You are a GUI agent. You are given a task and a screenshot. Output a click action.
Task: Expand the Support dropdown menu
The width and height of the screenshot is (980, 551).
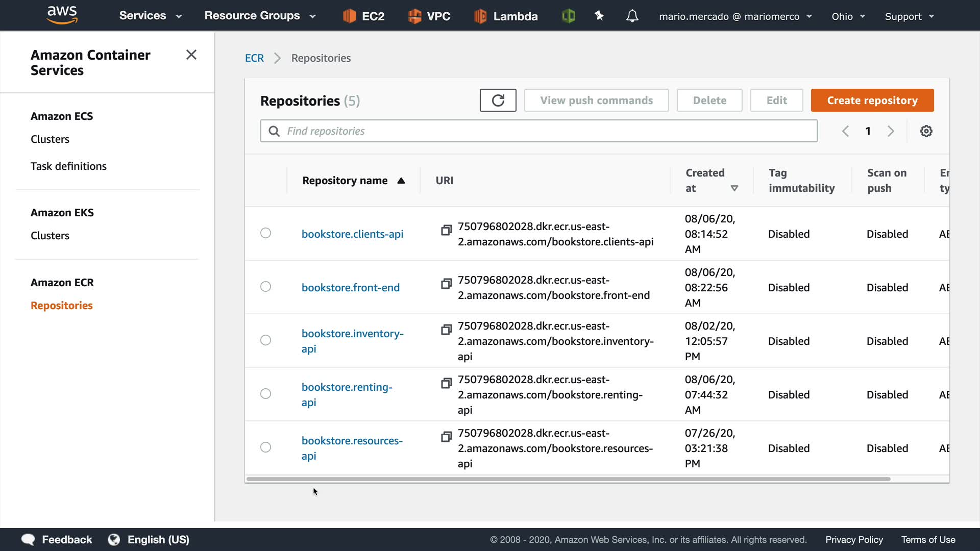pos(909,16)
